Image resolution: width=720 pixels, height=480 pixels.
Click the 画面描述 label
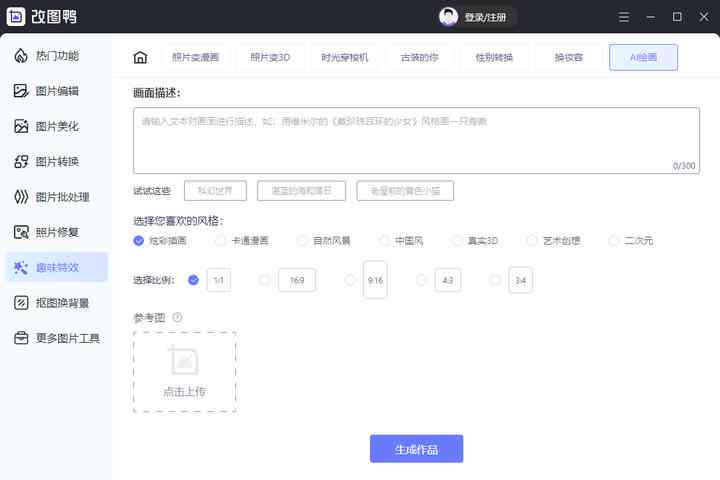(157, 93)
